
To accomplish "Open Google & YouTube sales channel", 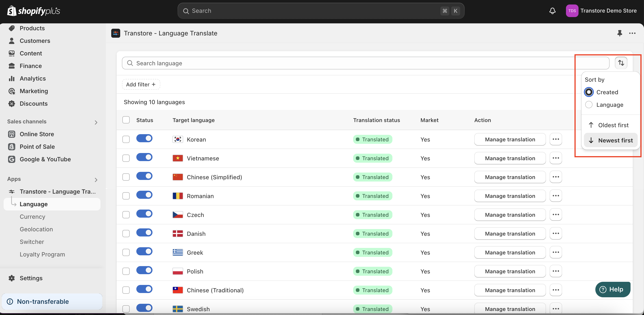I will pyautogui.click(x=45, y=159).
